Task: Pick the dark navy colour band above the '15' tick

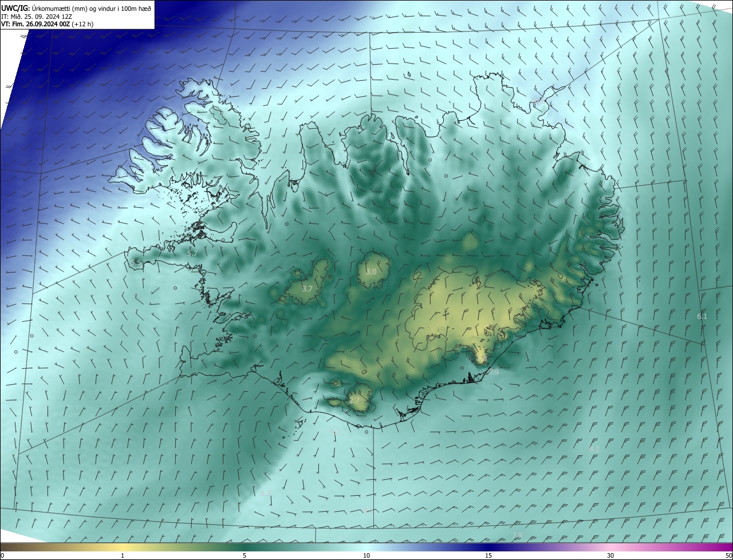Action: (488, 547)
